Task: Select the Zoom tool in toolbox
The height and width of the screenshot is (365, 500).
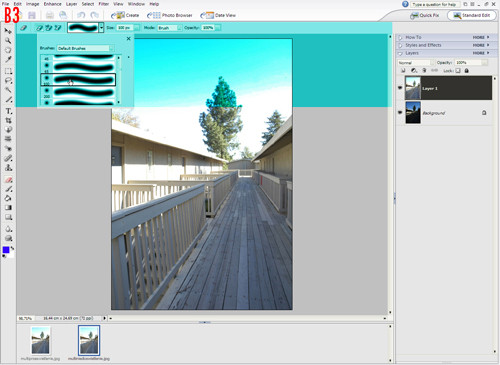Action: point(8,41)
